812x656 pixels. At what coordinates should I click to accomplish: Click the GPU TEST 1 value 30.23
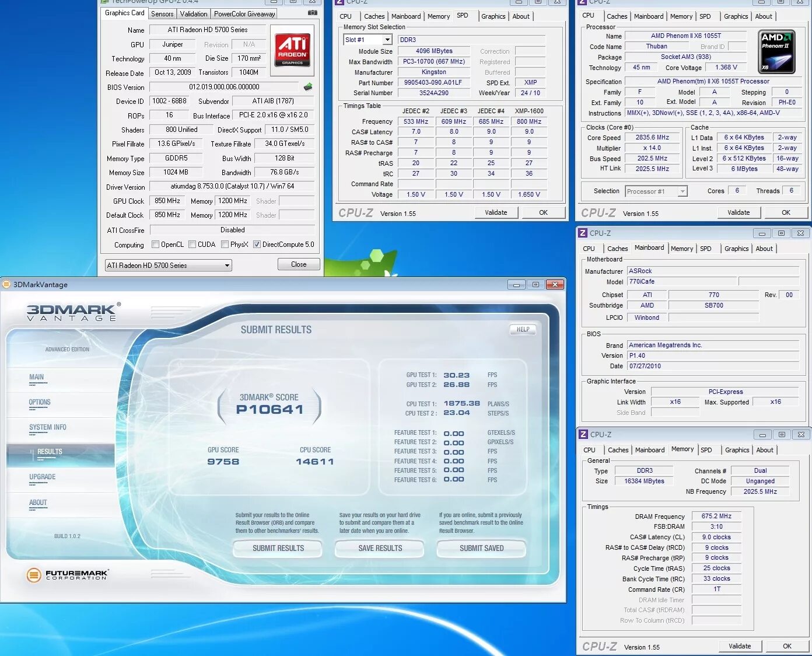tap(456, 375)
